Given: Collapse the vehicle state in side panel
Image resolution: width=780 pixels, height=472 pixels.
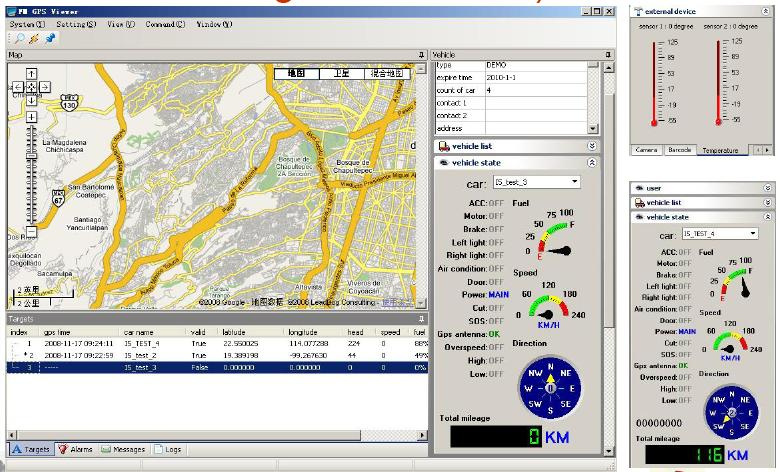Looking at the screenshot, I should pos(768,217).
